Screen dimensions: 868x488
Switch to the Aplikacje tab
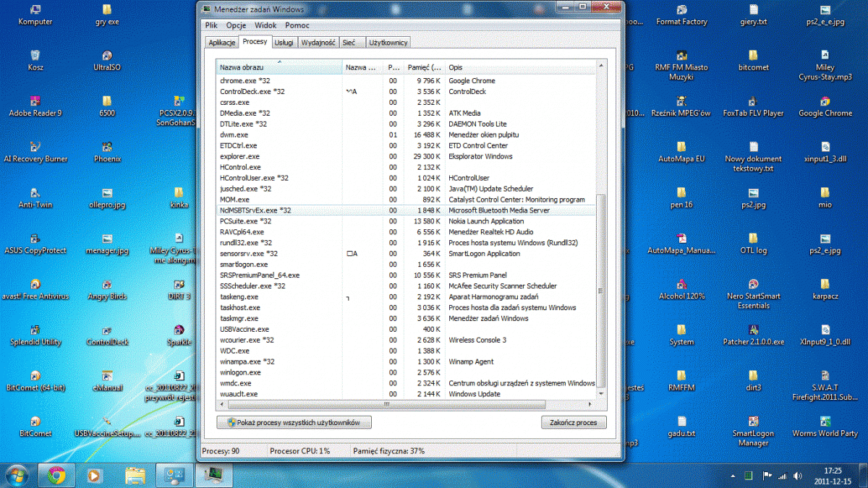coord(222,43)
